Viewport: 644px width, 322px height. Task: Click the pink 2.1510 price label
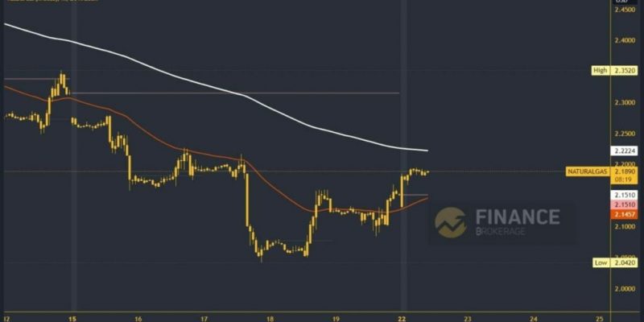tap(625, 204)
